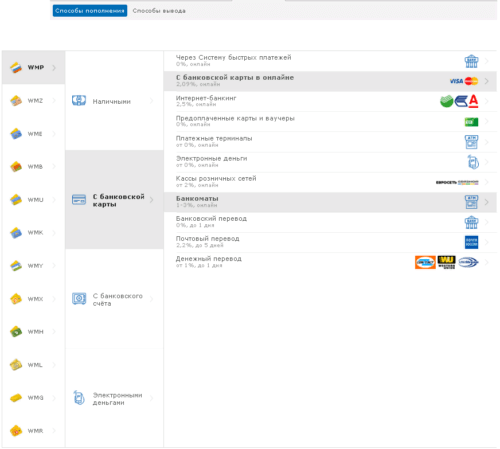Switch to Способы вывода tab

pyautogui.click(x=159, y=11)
